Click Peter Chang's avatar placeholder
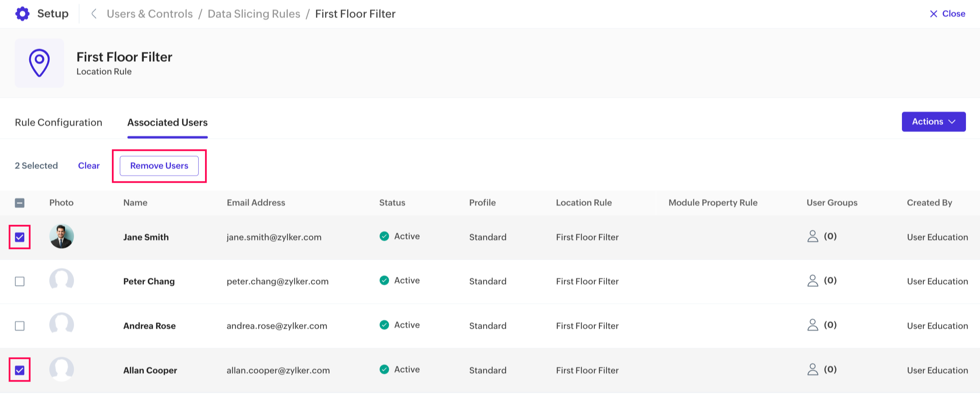980x416 pixels. (61, 281)
